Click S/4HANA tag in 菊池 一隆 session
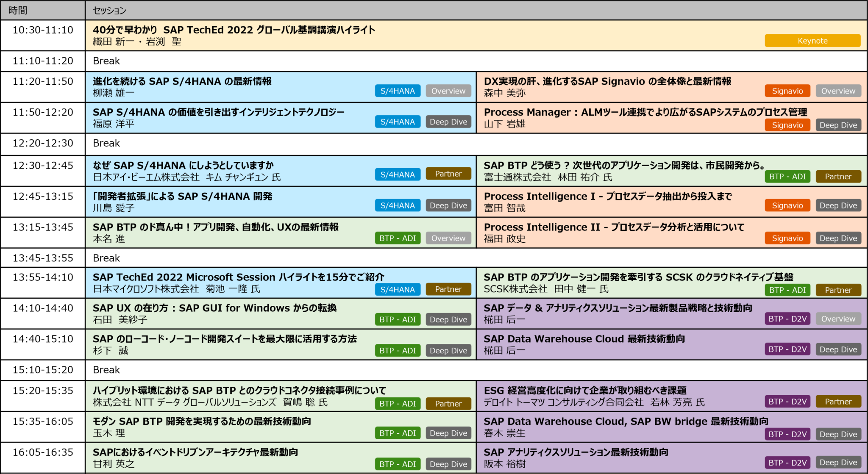The height and width of the screenshot is (474, 868). click(x=398, y=289)
